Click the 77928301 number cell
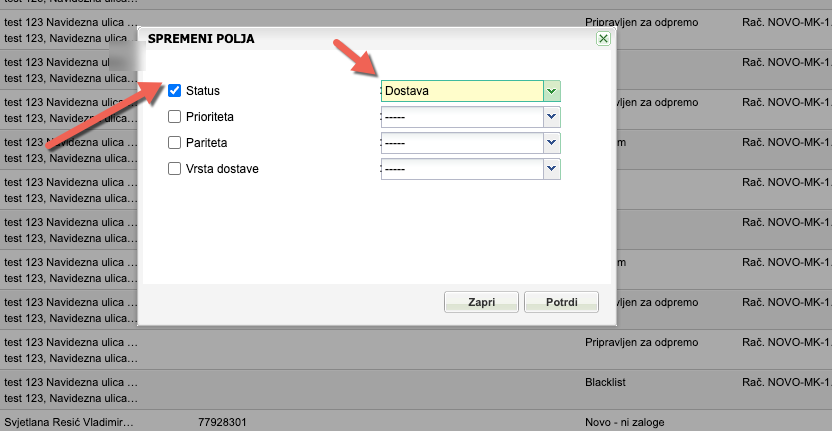The height and width of the screenshot is (431, 832). [x=223, y=422]
